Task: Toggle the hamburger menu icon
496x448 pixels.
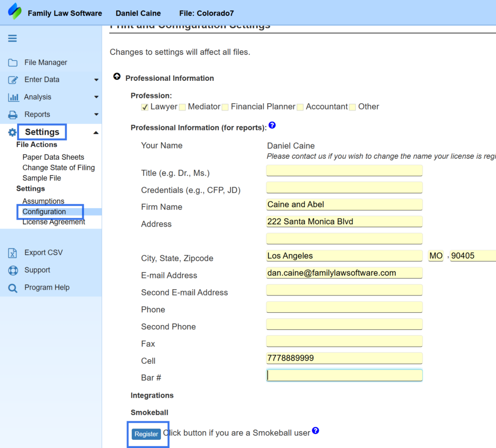Action: [13, 39]
